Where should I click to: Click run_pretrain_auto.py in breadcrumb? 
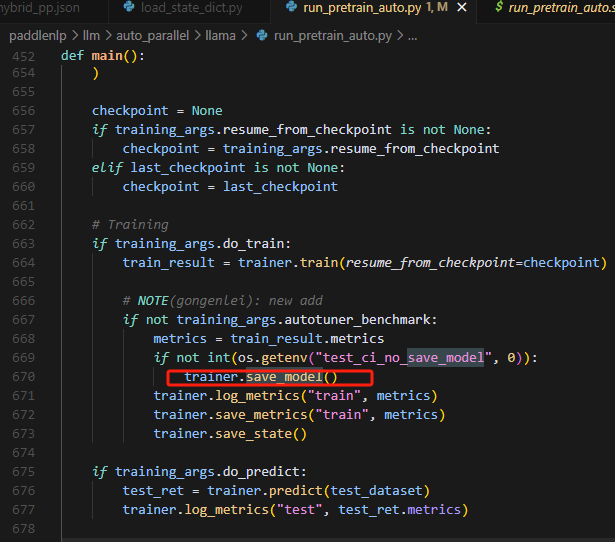[331, 36]
